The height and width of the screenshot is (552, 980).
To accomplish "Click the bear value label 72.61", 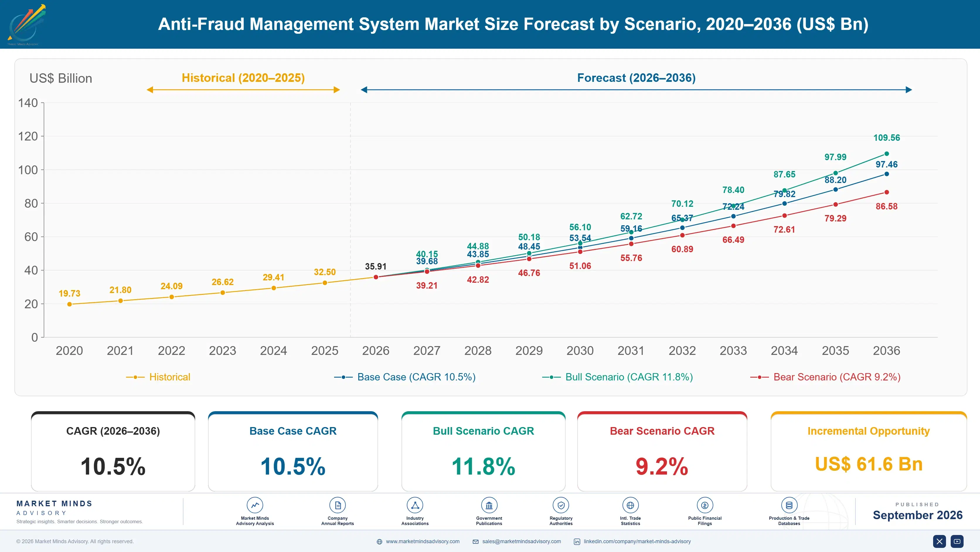I will pos(785,230).
